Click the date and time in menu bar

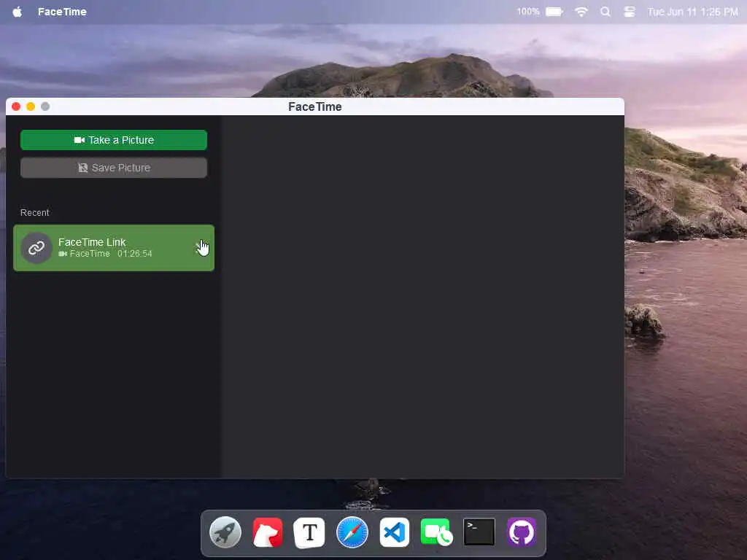(692, 12)
